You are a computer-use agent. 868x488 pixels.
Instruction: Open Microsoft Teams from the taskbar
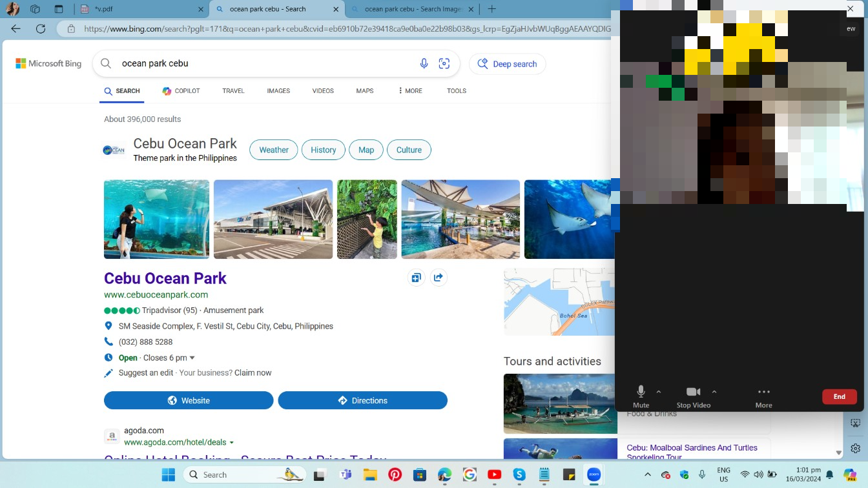point(346,474)
